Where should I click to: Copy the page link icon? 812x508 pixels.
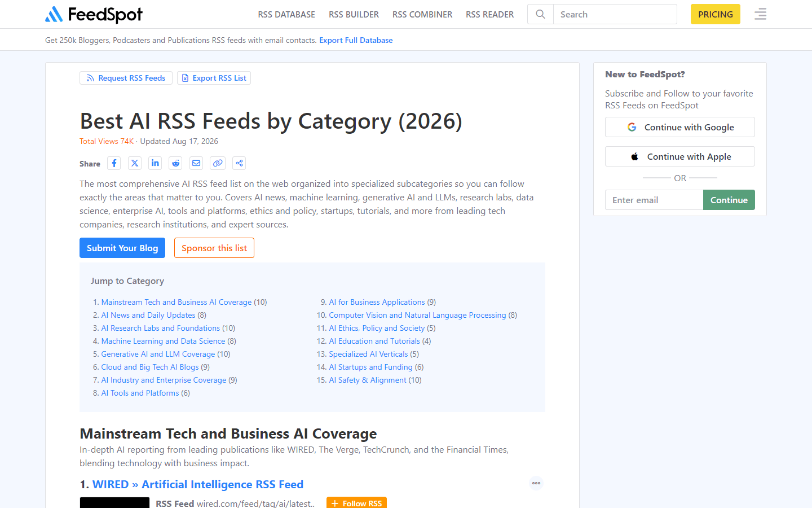pos(218,163)
